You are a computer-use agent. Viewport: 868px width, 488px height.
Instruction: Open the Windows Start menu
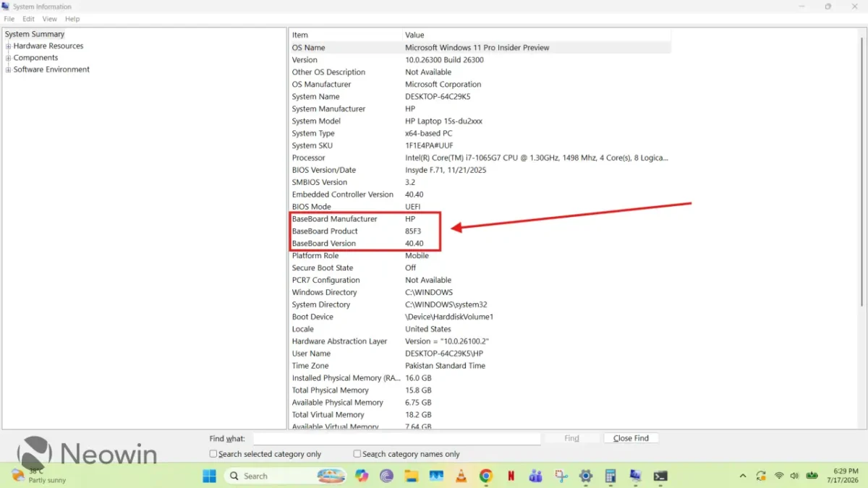[x=209, y=476]
